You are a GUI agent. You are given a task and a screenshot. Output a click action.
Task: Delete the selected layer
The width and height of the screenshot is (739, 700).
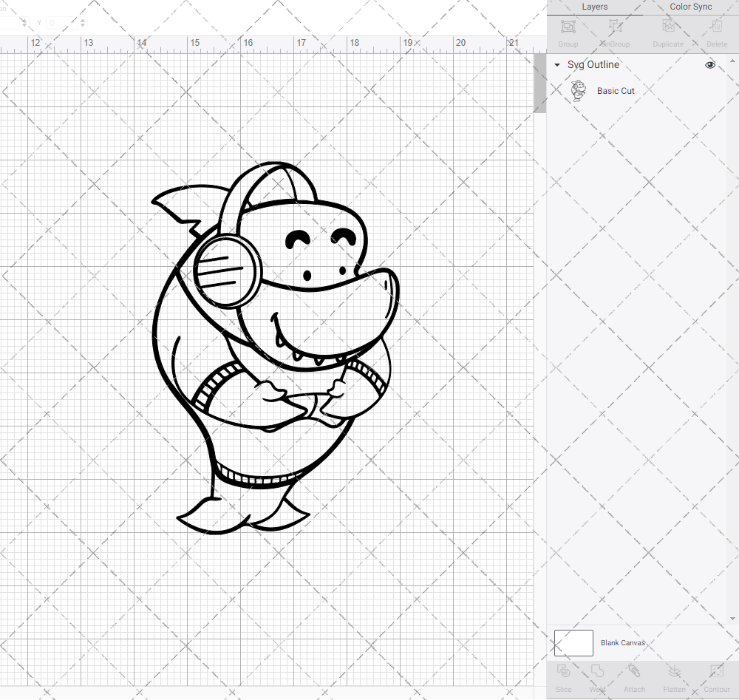(716, 31)
